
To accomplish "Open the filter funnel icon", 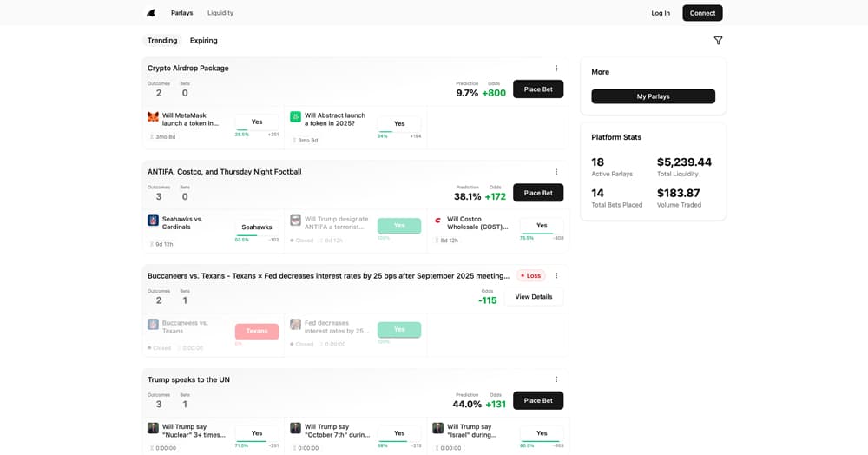I will (x=718, y=41).
